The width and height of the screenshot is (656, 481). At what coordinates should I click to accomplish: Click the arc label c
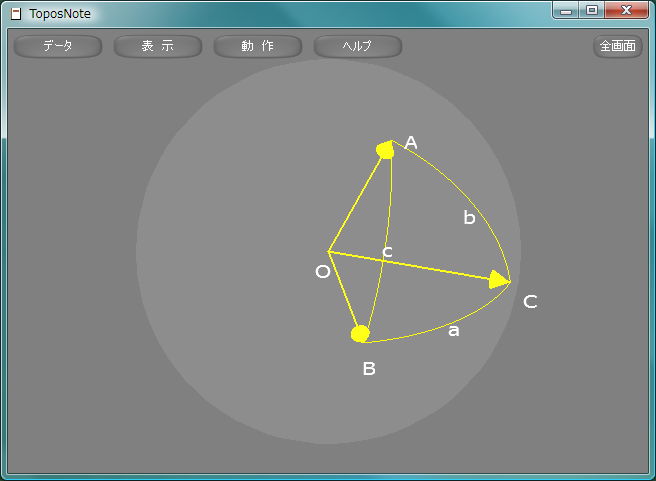tap(387, 251)
